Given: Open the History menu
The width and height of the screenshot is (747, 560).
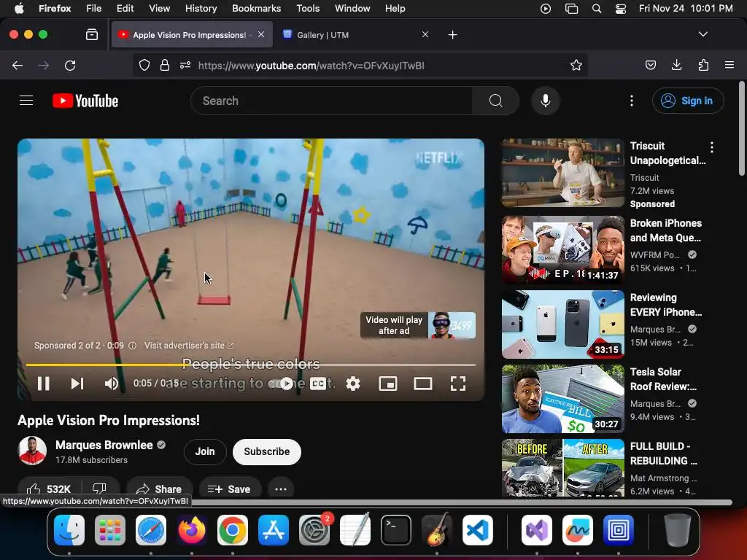Looking at the screenshot, I should coord(201,8).
